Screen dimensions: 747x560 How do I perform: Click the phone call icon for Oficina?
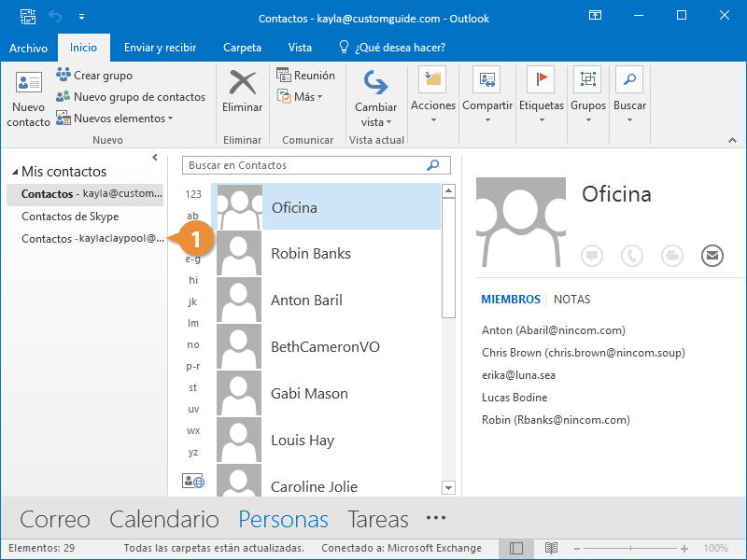[632, 255]
